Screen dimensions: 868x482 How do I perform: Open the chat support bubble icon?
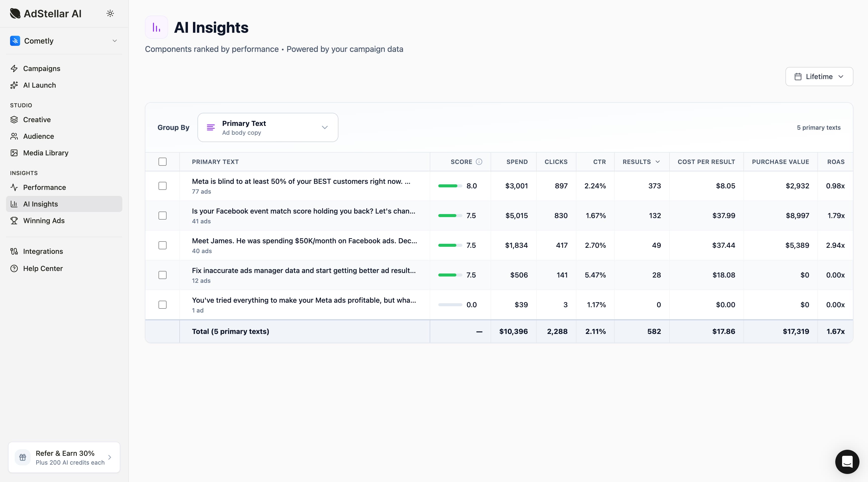coord(847,462)
